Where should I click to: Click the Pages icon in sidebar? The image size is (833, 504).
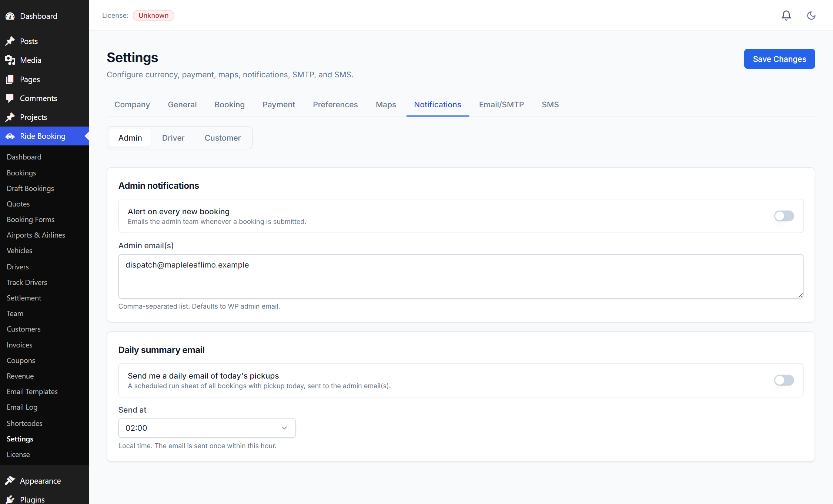click(x=10, y=80)
